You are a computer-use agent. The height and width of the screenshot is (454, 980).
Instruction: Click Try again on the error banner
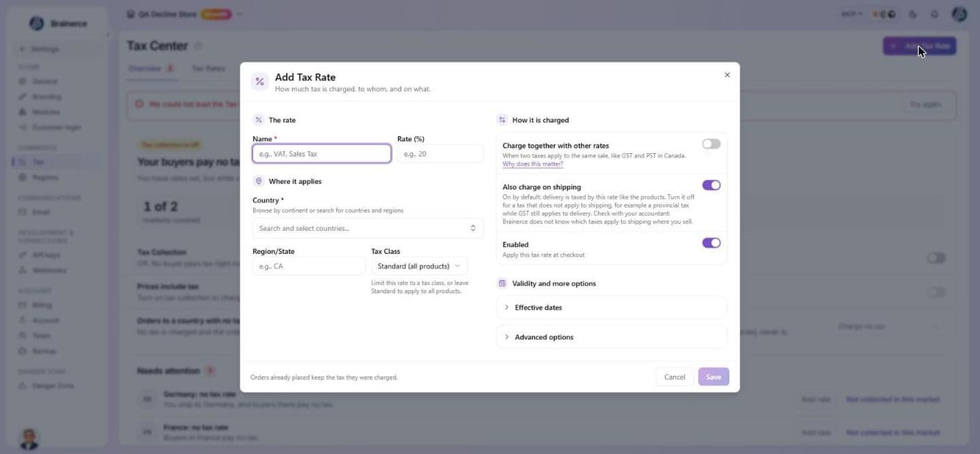tap(925, 104)
